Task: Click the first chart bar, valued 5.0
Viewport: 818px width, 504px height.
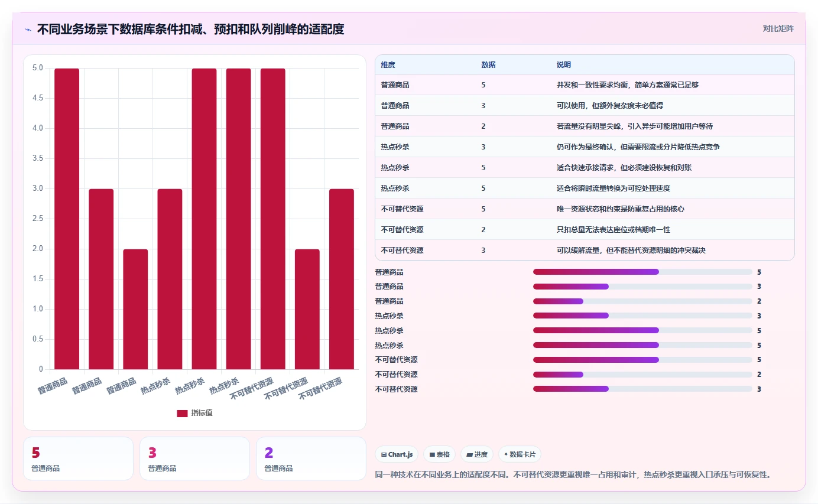Action: [67, 219]
